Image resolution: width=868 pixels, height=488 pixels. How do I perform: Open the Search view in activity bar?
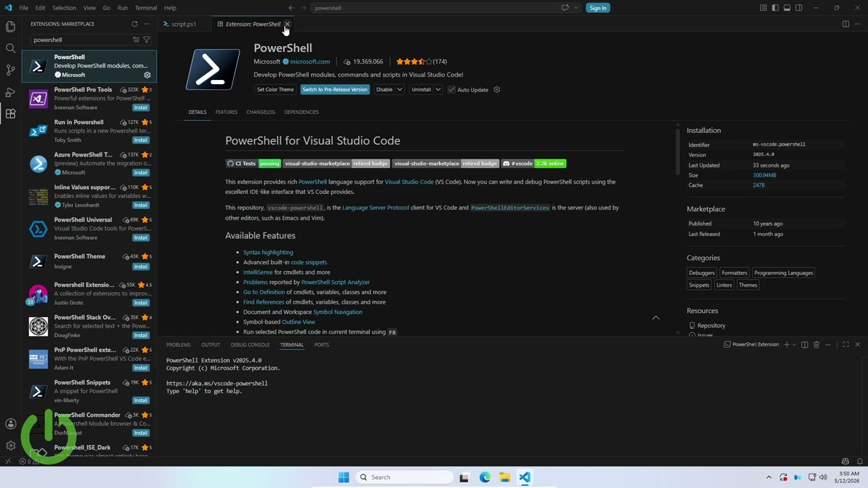[10, 48]
